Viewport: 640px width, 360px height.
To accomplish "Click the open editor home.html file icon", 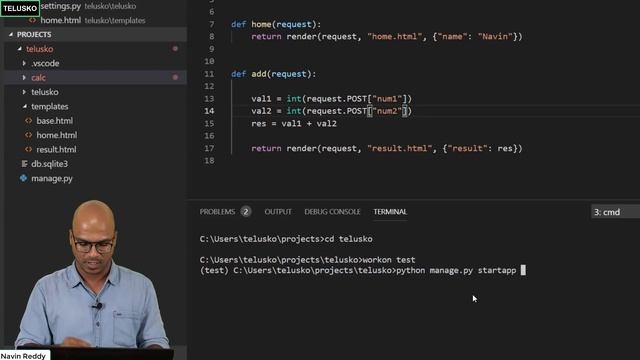I will (x=33, y=20).
